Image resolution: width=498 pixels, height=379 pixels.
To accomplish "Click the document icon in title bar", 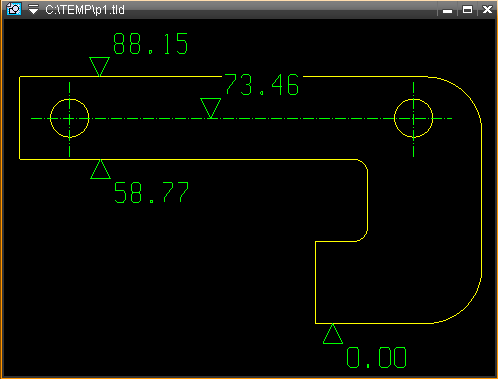I will (x=14, y=9).
